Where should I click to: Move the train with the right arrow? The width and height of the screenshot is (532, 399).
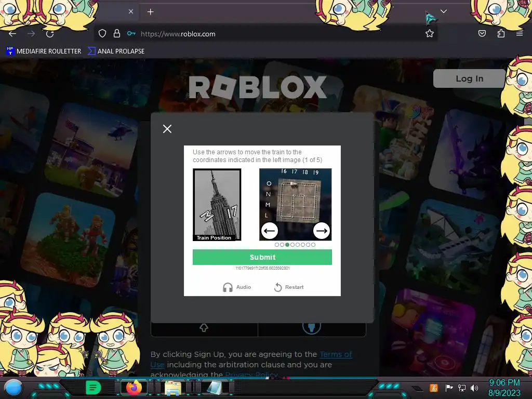321,231
